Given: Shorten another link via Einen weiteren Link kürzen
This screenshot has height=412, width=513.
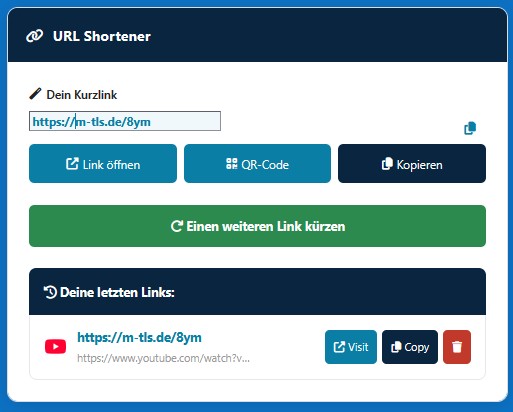Looking at the screenshot, I should pos(257,226).
